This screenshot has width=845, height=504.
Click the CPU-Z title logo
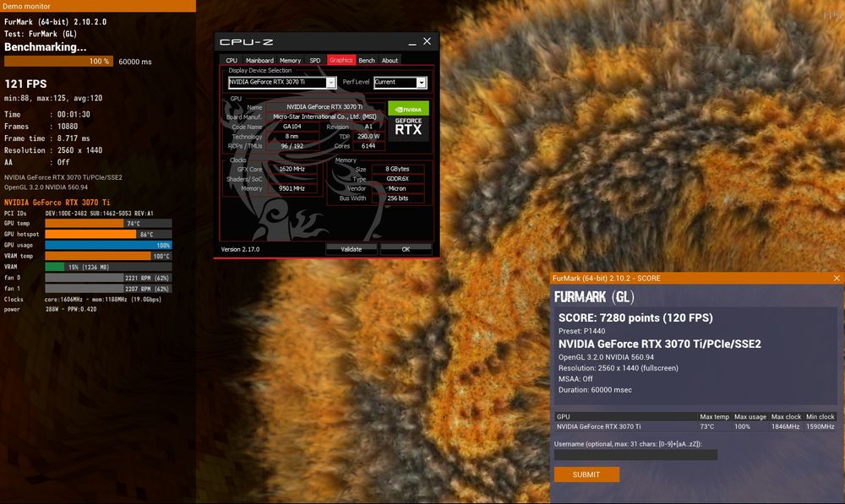click(246, 42)
